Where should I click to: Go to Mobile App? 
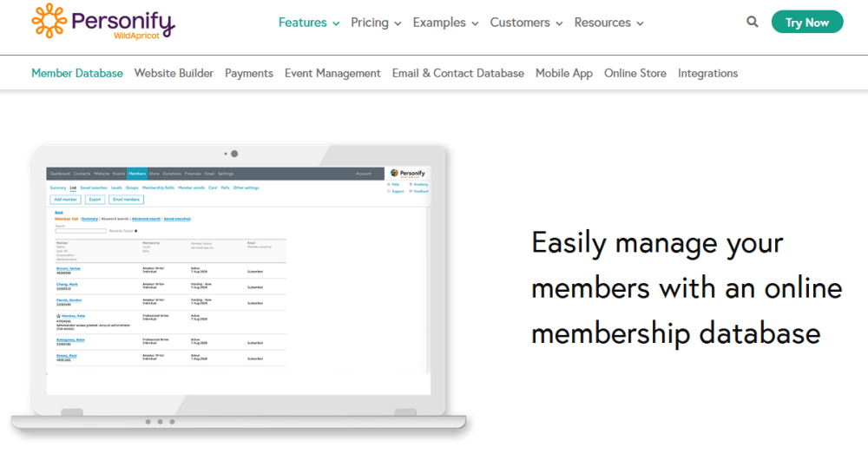click(x=564, y=73)
